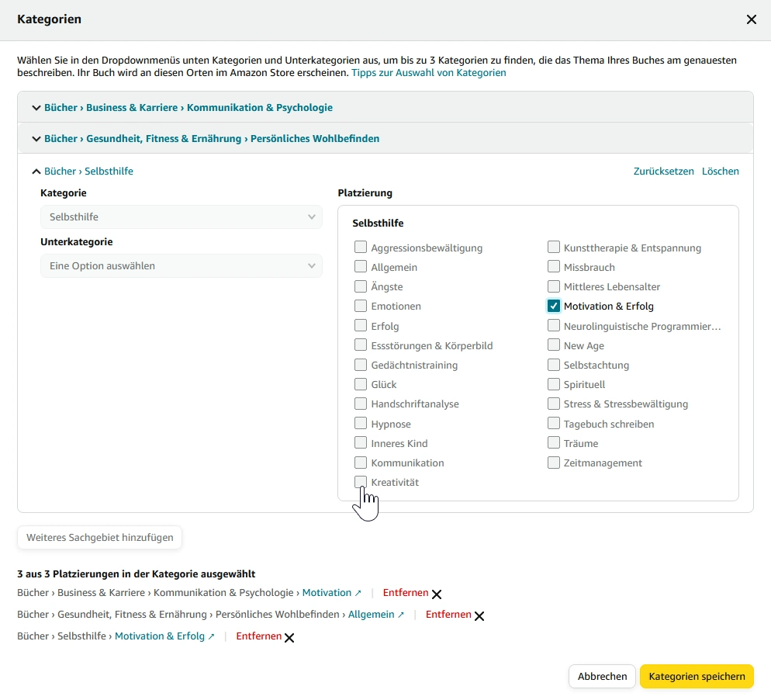Close the Kategorien dialog with X icon

[x=751, y=20]
